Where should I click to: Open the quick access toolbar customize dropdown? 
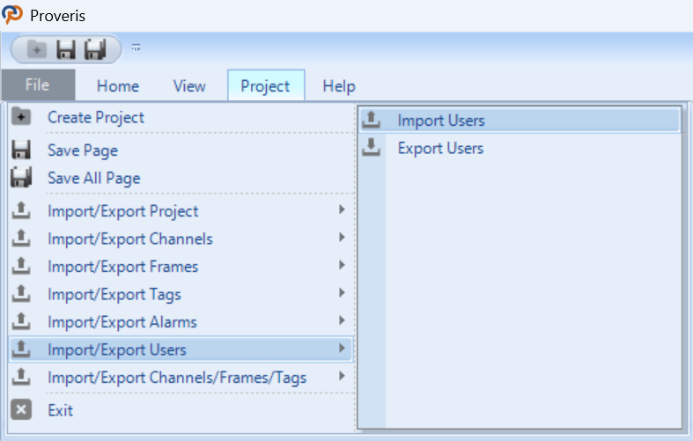(136, 47)
